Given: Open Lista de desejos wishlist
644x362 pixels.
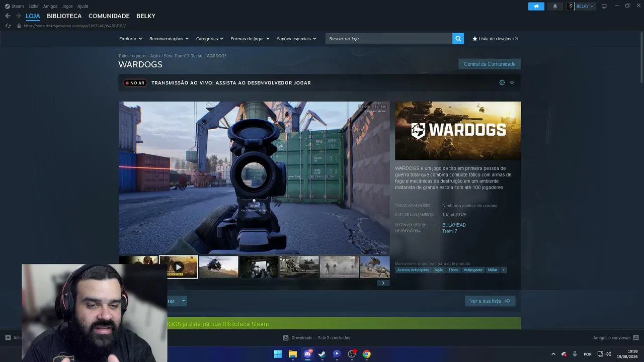Looking at the screenshot, I should (x=496, y=39).
